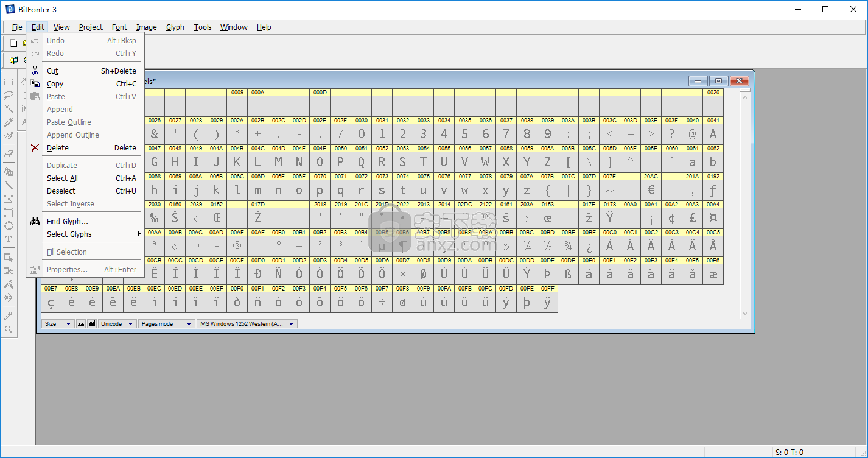Close the inner font document window
Viewport: 868px width, 458px height.
[x=739, y=81]
